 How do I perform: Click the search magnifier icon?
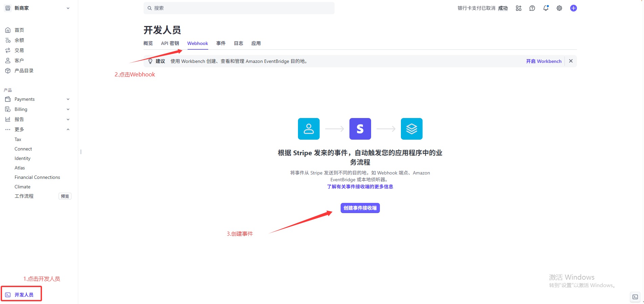click(x=149, y=8)
